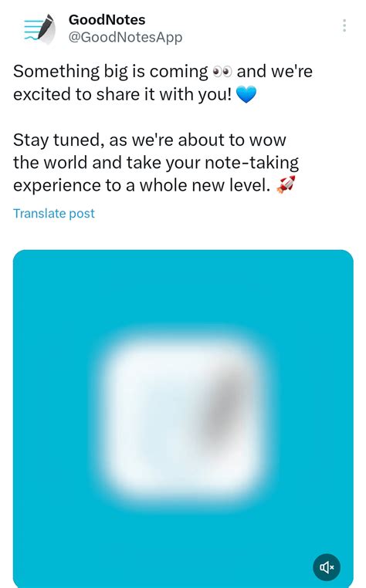Click the 'the world and take your note-taking' line
366x588 pixels.
(156, 163)
